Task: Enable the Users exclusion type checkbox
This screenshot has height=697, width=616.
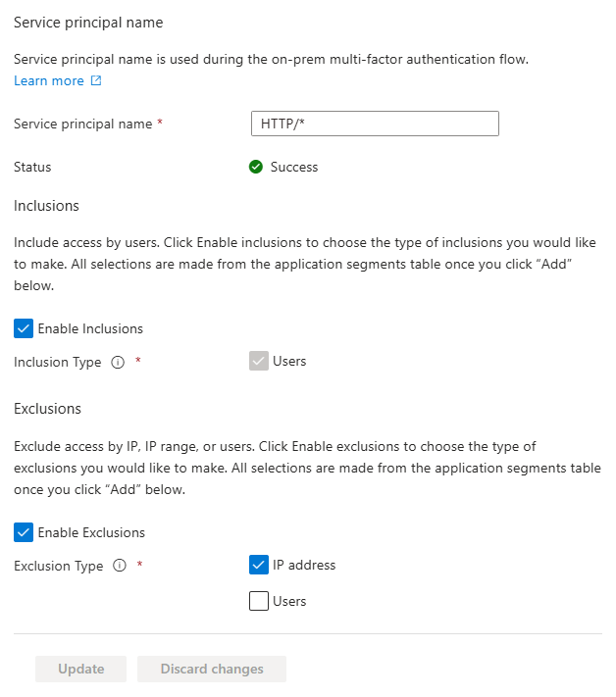Action: [x=259, y=601]
